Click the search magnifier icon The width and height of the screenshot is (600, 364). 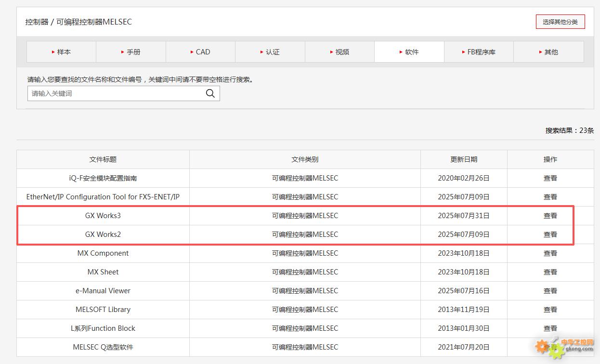click(210, 93)
